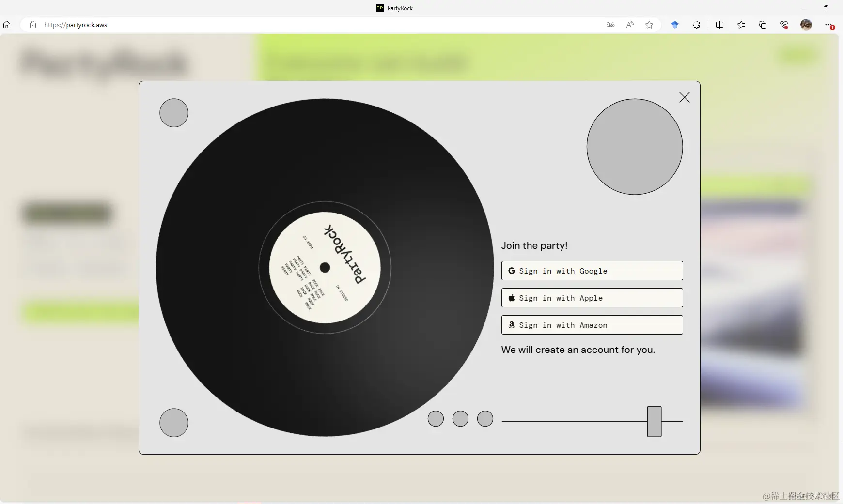Sign in with Amazon

(x=592, y=325)
